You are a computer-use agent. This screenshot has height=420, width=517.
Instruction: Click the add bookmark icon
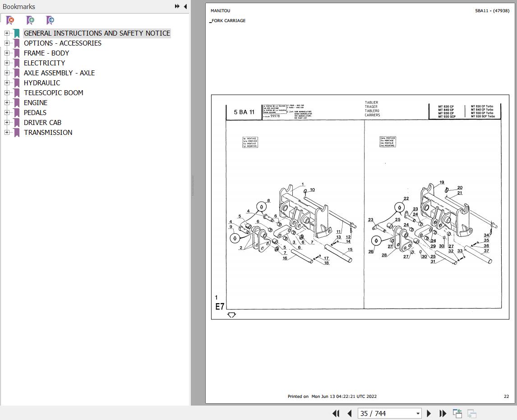pos(30,20)
